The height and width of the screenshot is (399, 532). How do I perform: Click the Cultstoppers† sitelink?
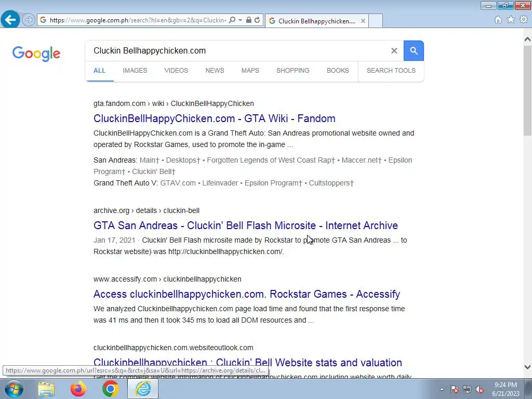[331, 183]
